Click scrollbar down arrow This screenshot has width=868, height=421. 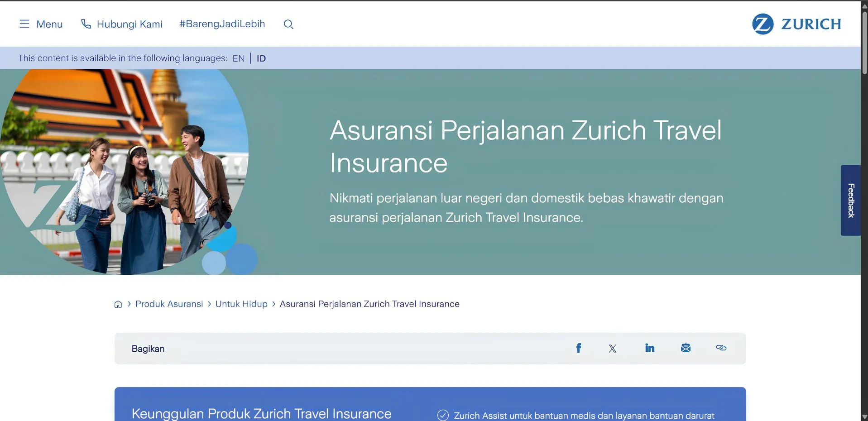coord(864,417)
